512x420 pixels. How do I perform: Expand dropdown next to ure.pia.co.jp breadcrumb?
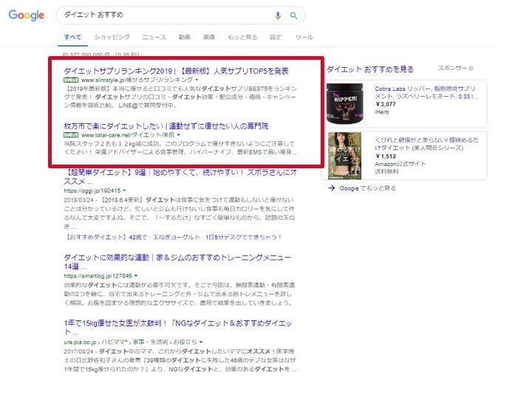[201, 342]
